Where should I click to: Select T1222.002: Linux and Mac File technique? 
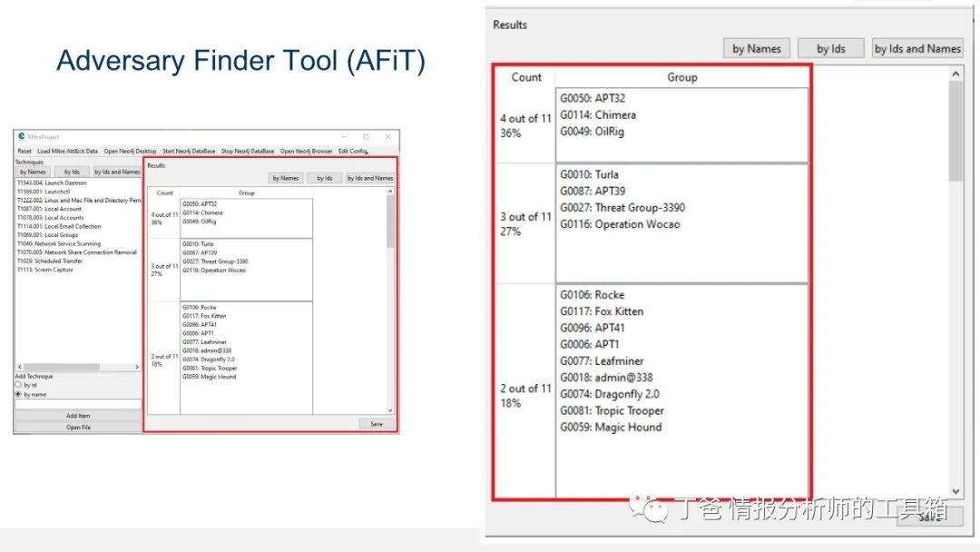tap(79, 201)
